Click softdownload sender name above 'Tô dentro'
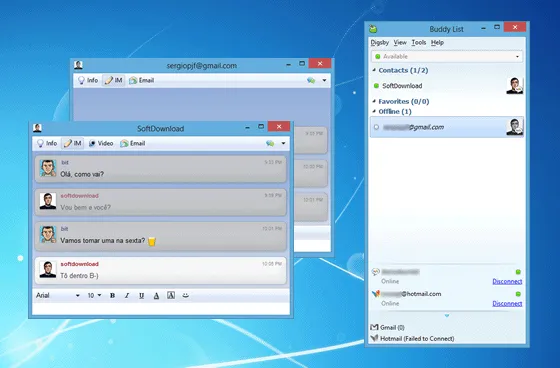 click(x=79, y=264)
